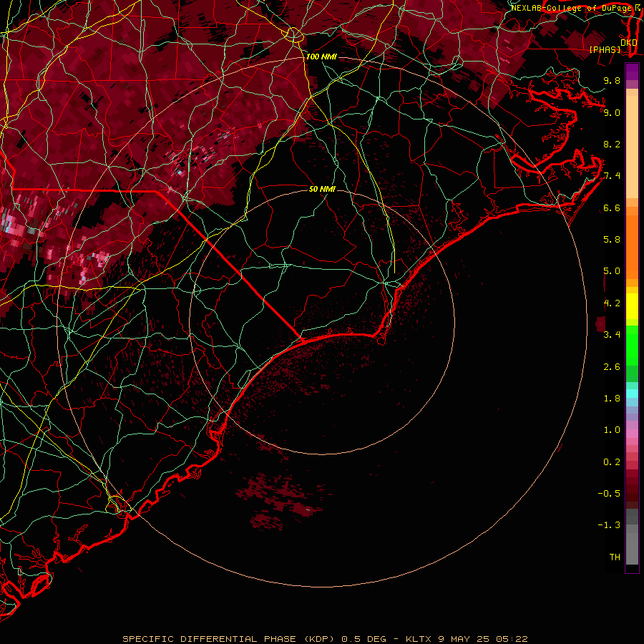Click the 0.2 legend value
This screenshot has width=644, height=644.
click(x=612, y=462)
